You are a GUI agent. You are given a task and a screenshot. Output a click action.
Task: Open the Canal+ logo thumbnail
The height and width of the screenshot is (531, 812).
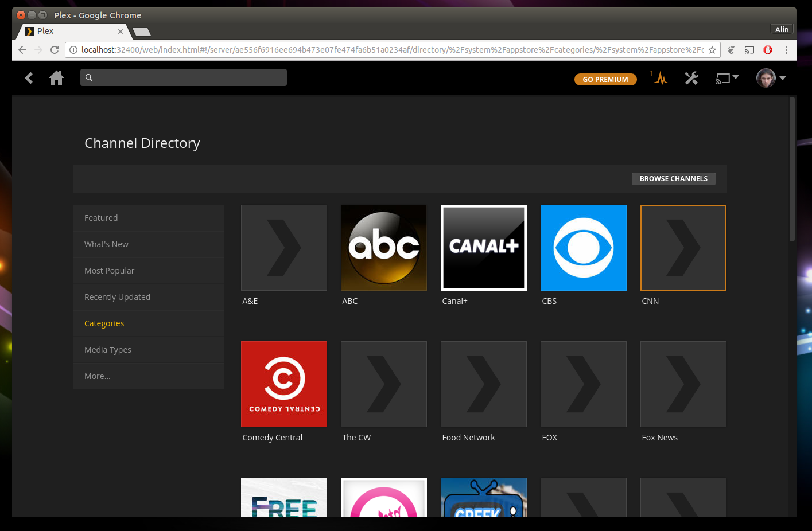(x=484, y=248)
